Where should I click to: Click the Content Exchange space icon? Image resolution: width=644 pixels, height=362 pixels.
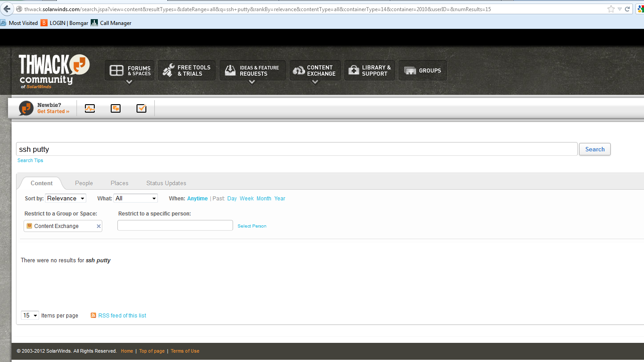29,226
